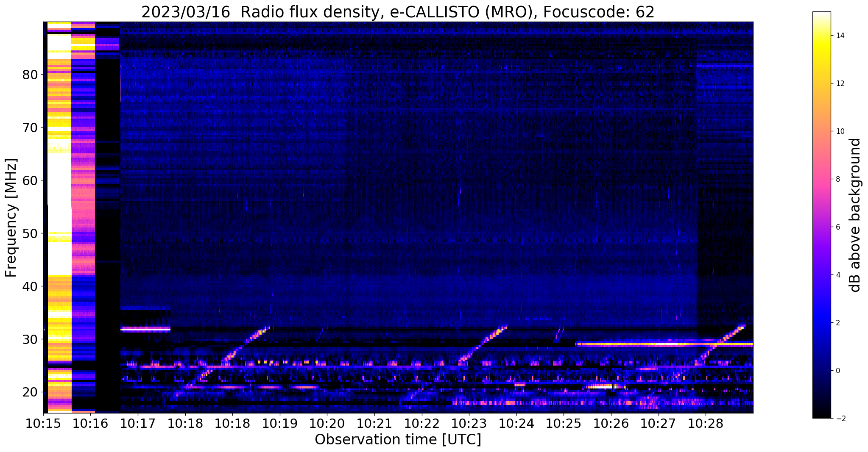Click the plot title mentioning e-CALLISTO (MRO)
Screen dimensions: 868x452
pyautogui.click(x=398, y=12)
